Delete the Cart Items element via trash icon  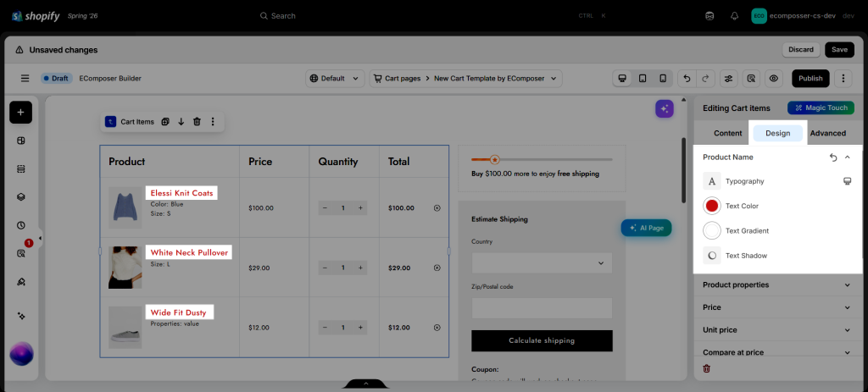pyautogui.click(x=197, y=122)
